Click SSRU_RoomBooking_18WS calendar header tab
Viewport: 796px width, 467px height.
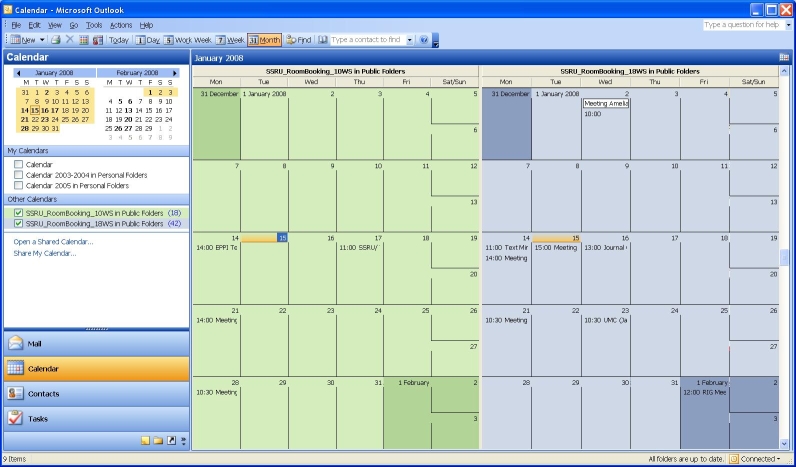[630, 72]
